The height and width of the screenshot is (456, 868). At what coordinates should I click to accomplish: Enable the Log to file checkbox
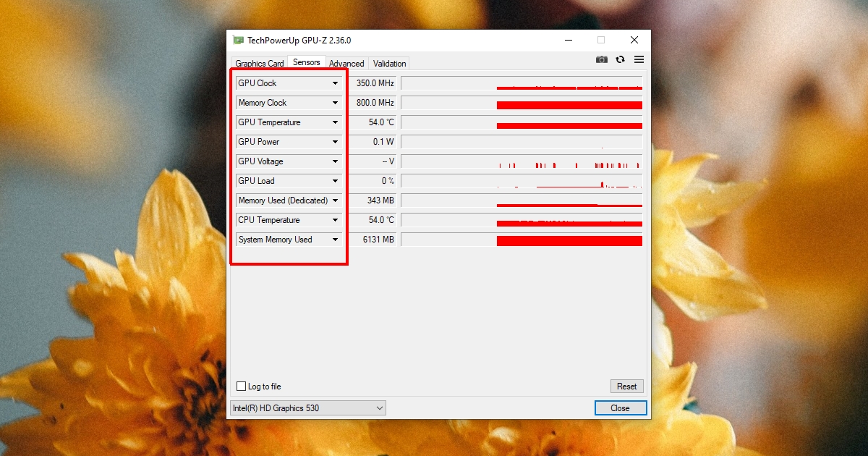(242, 387)
